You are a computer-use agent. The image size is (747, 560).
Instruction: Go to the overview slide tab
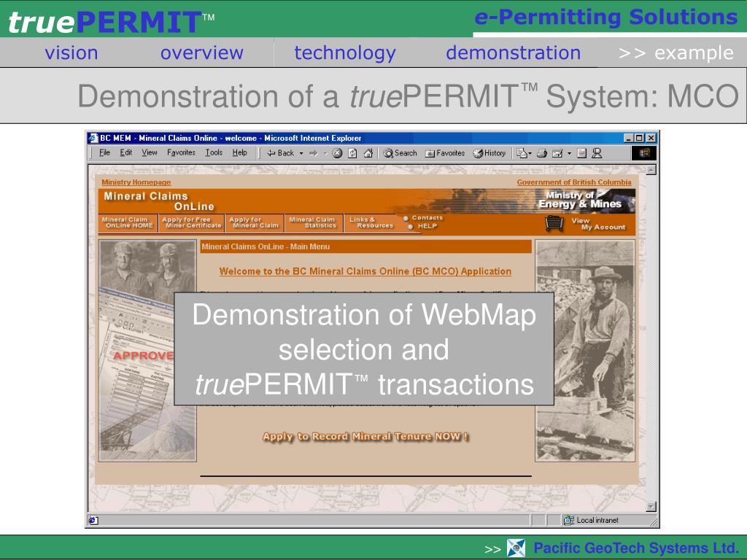(x=202, y=52)
